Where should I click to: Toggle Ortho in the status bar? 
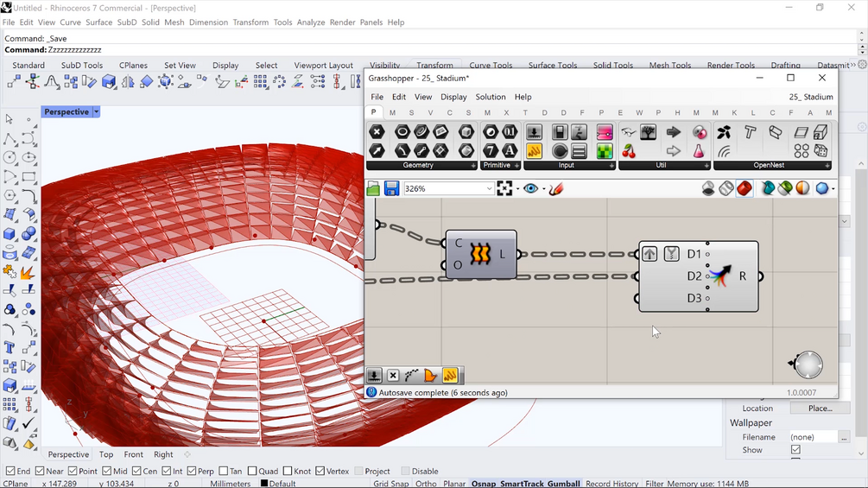[426, 483]
